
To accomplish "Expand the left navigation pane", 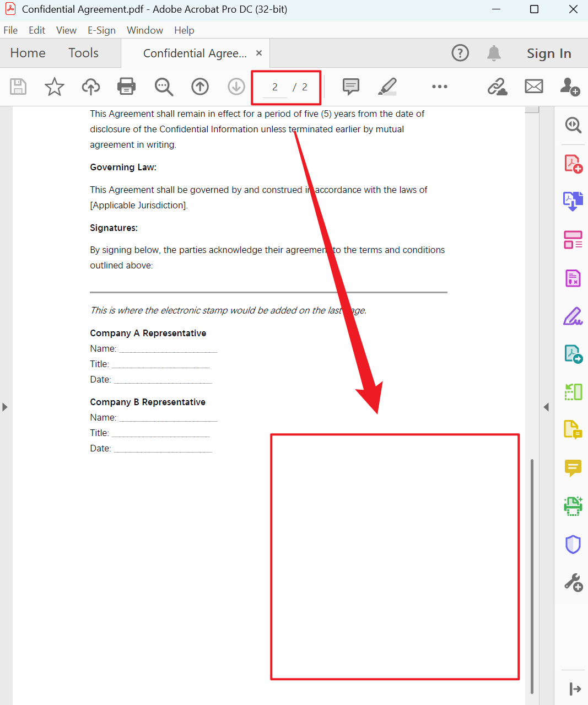I will tap(5, 407).
